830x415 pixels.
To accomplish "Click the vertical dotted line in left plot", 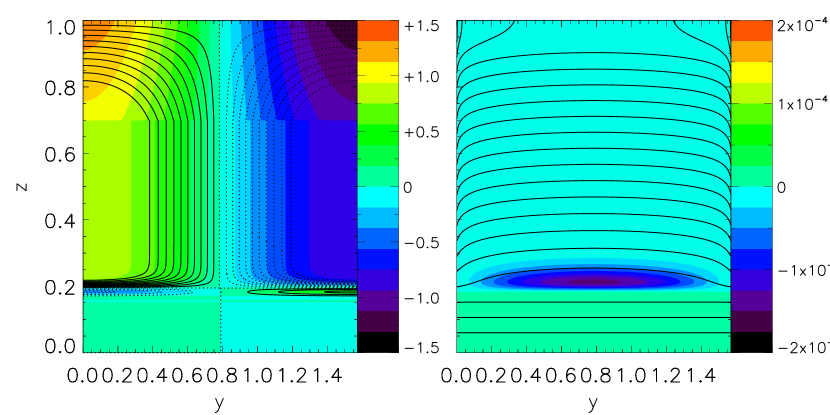I will [220, 186].
